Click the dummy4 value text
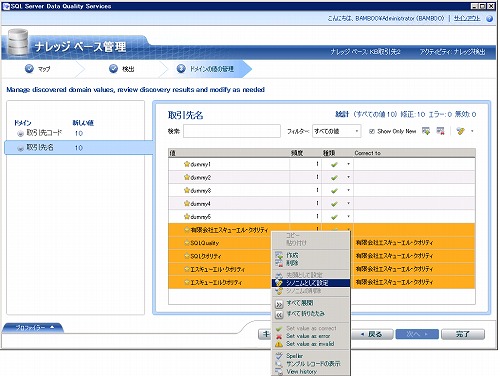Image resolution: width=500 pixels, height=376 pixels. 201,204
